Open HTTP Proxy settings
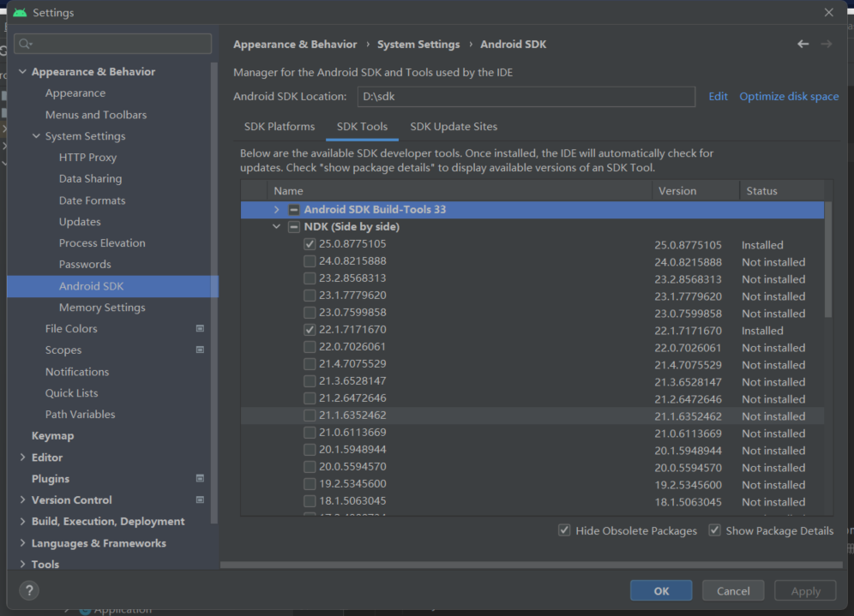The image size is (854, 616). coord(87,158)
